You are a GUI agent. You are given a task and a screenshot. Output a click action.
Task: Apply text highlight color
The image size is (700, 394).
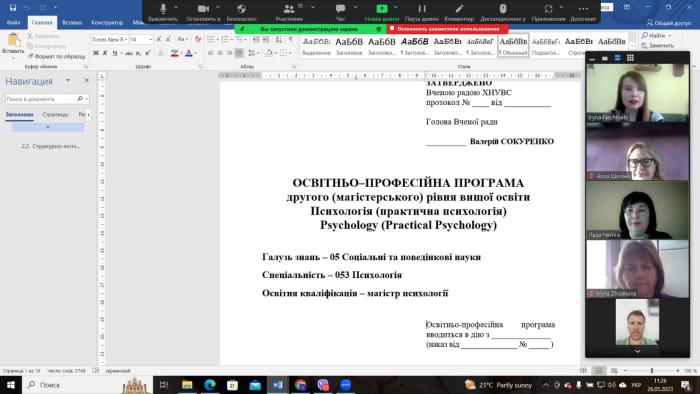[175, 53]
